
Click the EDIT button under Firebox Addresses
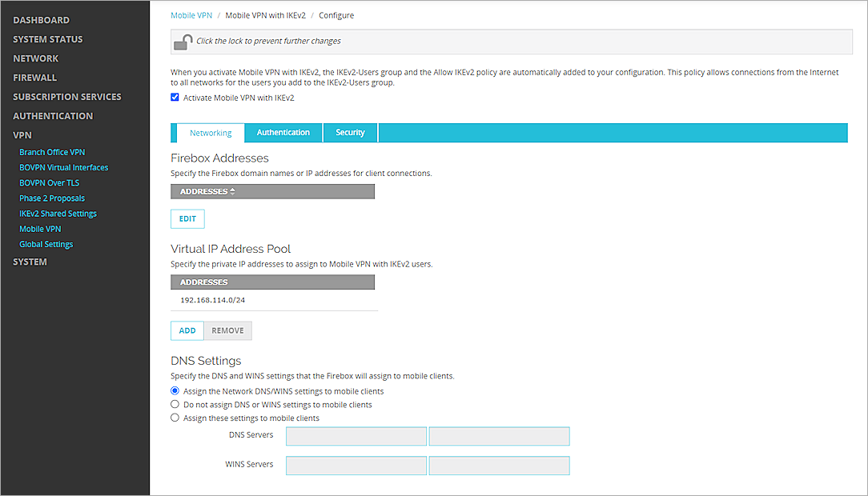tap(187, 218)
